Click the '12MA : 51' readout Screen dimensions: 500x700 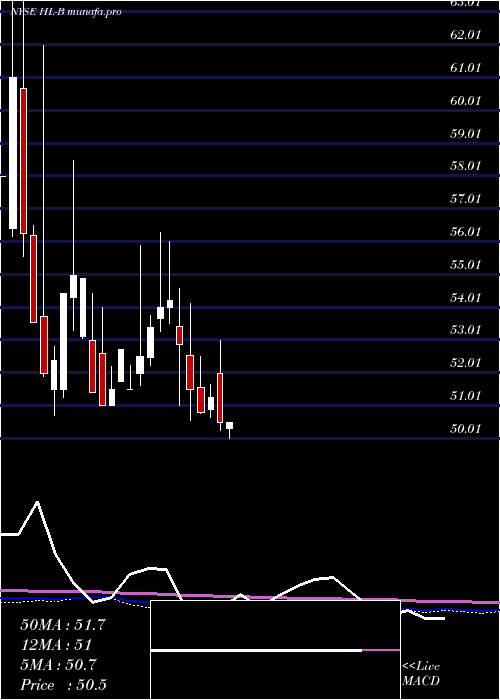(56, 645)
